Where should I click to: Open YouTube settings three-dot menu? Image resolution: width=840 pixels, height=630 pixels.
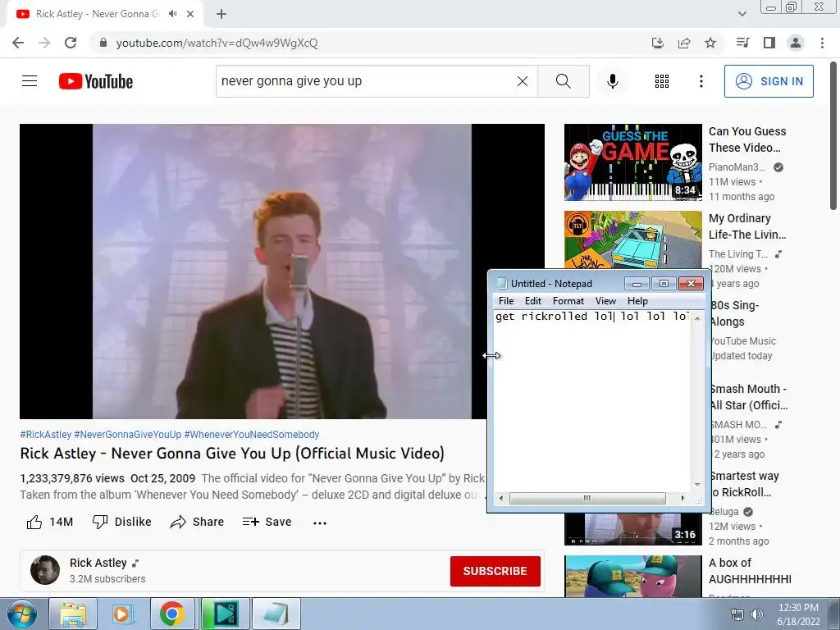click(701, 81)
